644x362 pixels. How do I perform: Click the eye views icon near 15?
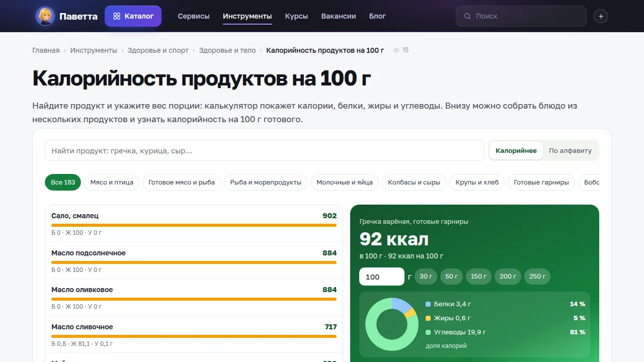pos(396,50)
